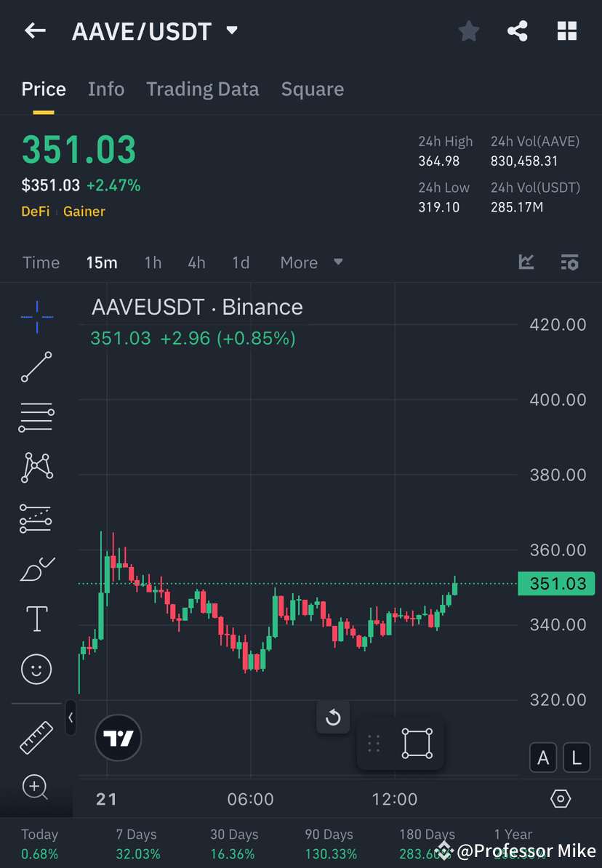
Task: Select the measure ruler tool
Action: click(36, 736)
